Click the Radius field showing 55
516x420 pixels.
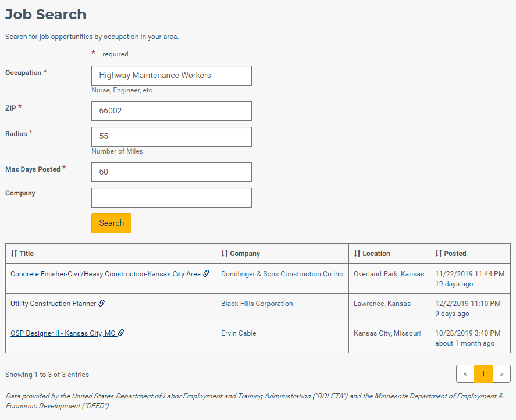172,137
